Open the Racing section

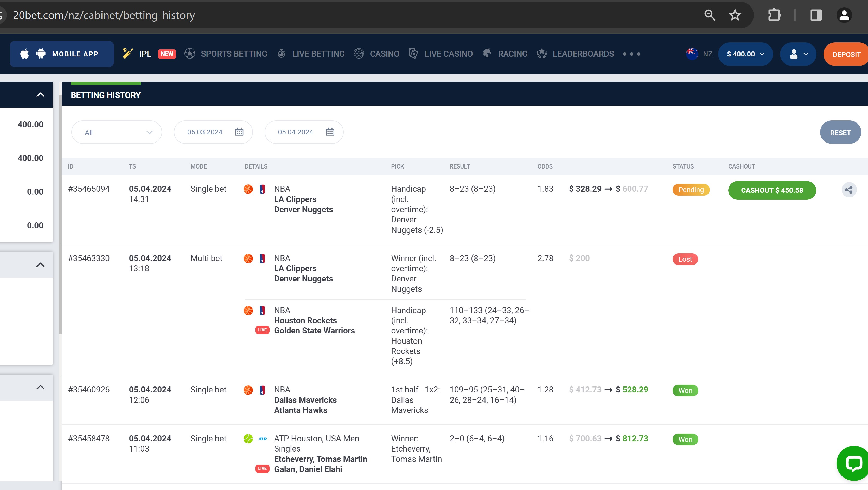tap(513, 54)
